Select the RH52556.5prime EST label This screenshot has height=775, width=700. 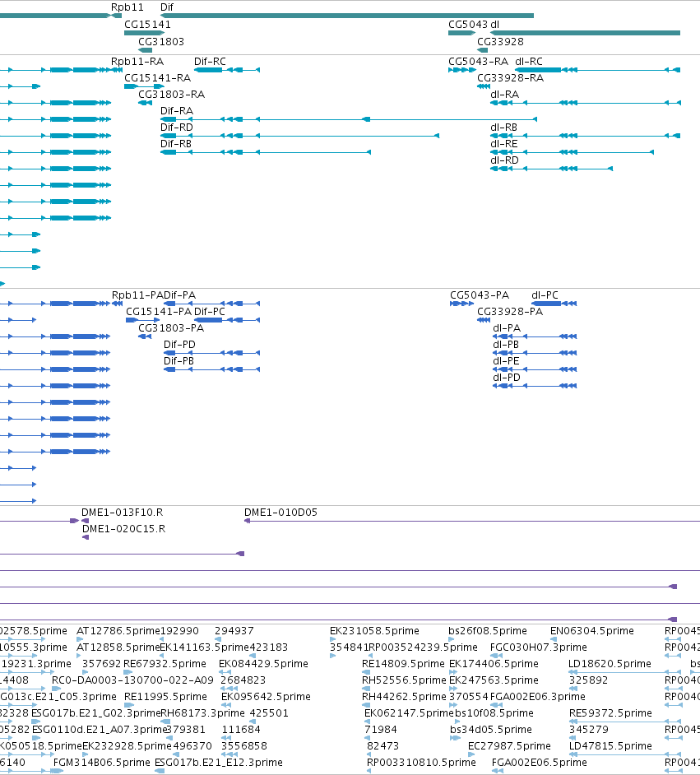click(x=404, y=680)
